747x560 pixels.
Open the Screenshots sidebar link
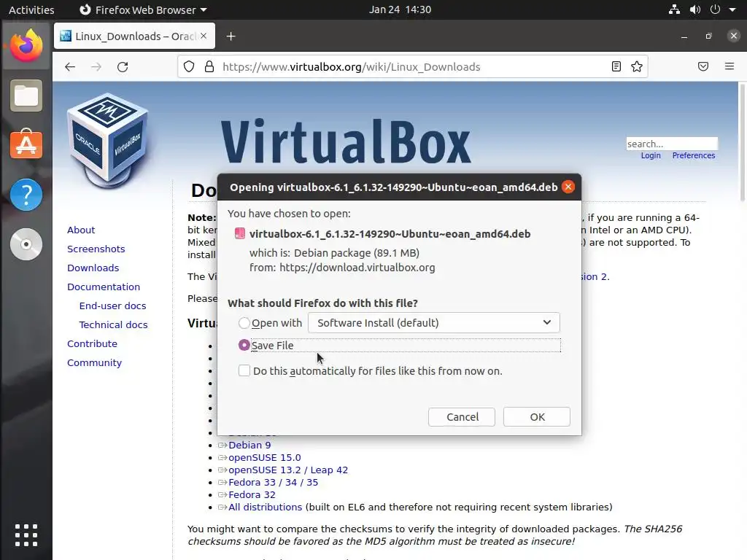96,249
